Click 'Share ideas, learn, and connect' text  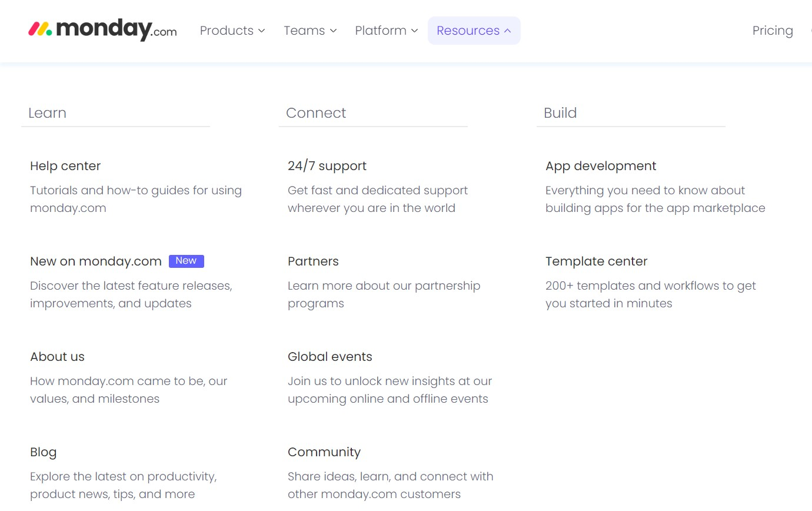tap(391, 485)
